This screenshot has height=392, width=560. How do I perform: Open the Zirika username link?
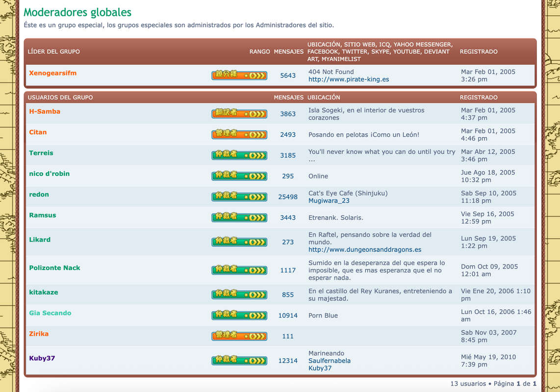[x=39, y=334]
